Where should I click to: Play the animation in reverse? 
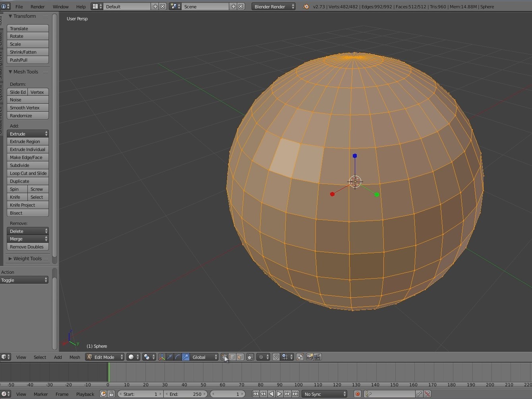[271, 394]
